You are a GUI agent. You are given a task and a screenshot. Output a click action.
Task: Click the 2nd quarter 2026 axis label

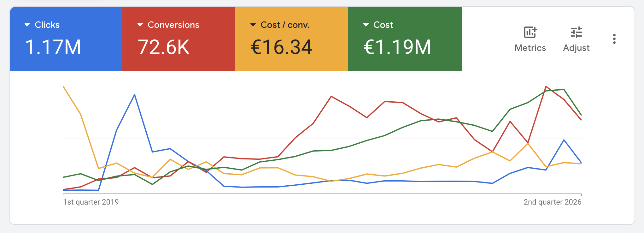[x=553, y=202]
